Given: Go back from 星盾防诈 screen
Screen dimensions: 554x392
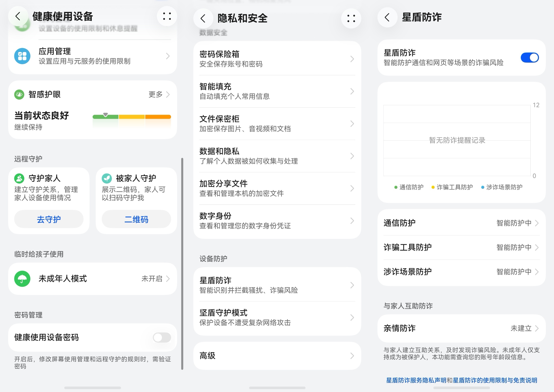Looking at the screenshot, I should pos(387,17).
